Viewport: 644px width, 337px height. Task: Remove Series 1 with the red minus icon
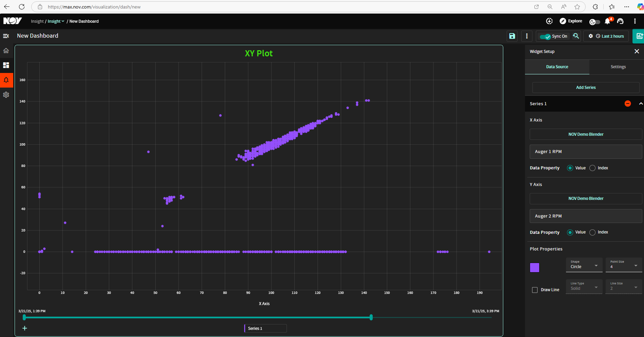coord(628,104)
